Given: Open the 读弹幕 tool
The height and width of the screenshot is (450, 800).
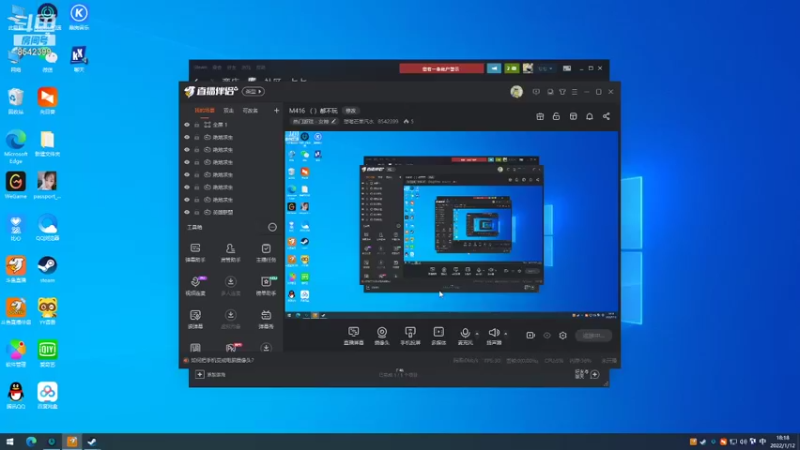Looking at the screenshot, I should point(195,319).
